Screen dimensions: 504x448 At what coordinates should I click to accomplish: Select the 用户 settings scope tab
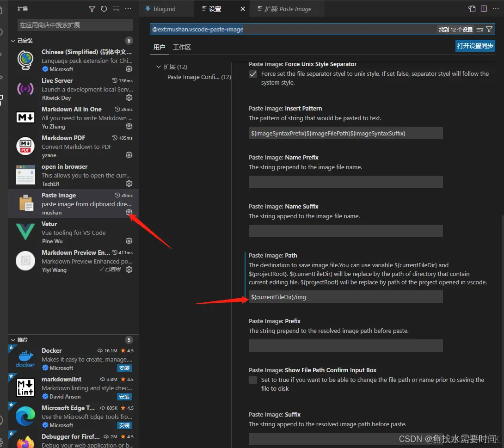coord(159,47)
